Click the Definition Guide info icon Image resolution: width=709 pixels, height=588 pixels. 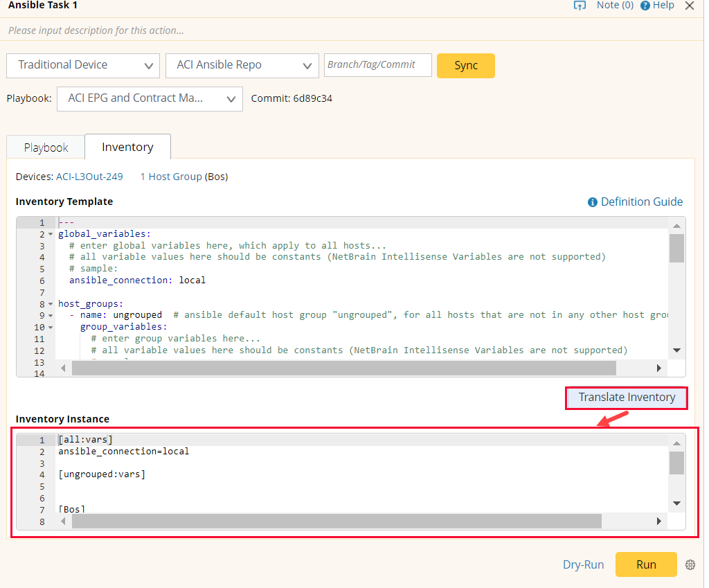593,202
